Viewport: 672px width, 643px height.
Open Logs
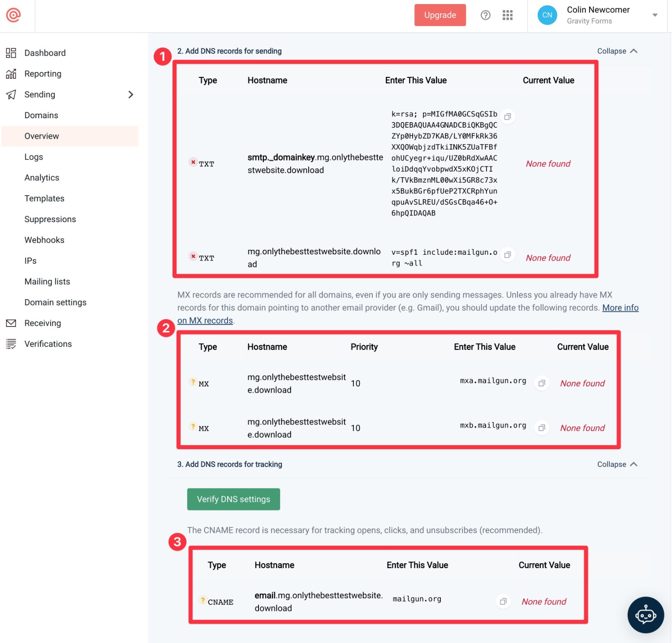coord(34,157)
